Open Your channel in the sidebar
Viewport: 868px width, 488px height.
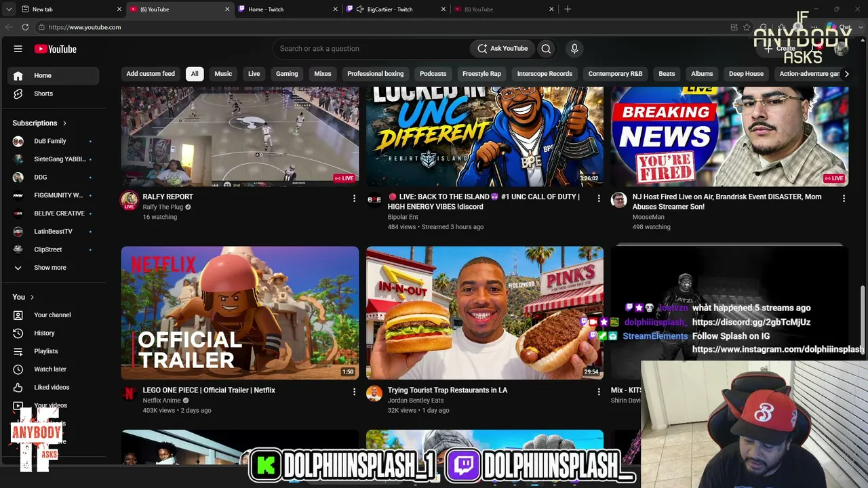tap(53, 315)
